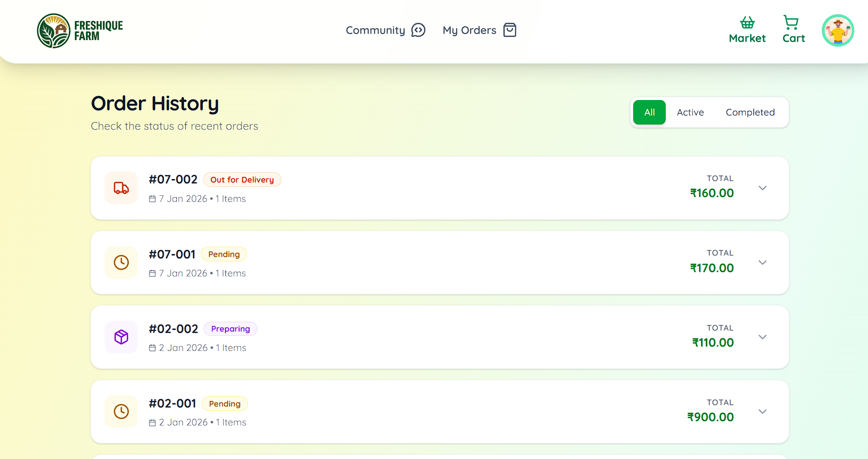Click '7 Jan 2026 • 1 Items' under #07-001
Viewport: 868px width, 459px height.
pyautogui.click(x=202, y=273)
